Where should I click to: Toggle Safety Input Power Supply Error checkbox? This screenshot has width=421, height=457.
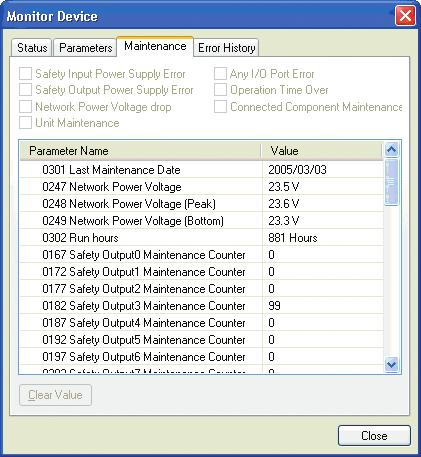25,74
